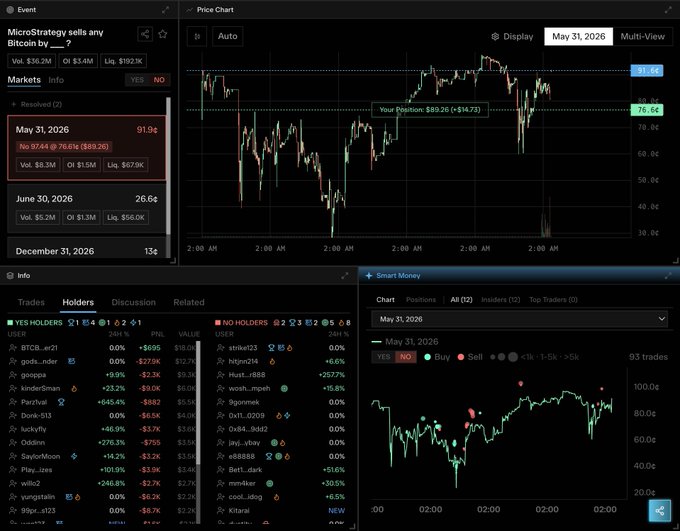Filter Smart Money by All (12)
Viewport: 680px width, 531px height.
coord(461,300)
